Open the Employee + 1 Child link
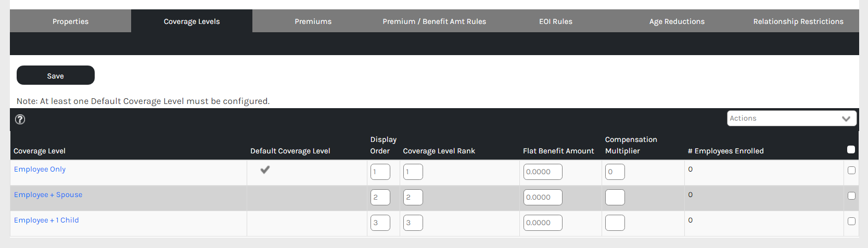This screenshot has width=868, height=248. [46, 220]
